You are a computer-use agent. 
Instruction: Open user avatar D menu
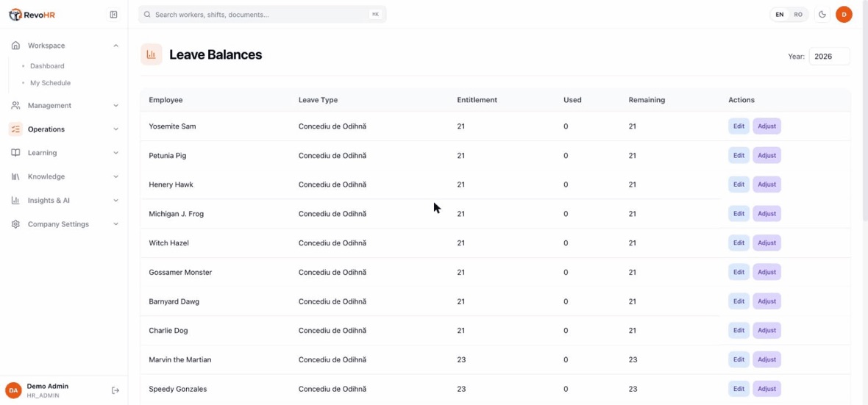tap(844, 15)
